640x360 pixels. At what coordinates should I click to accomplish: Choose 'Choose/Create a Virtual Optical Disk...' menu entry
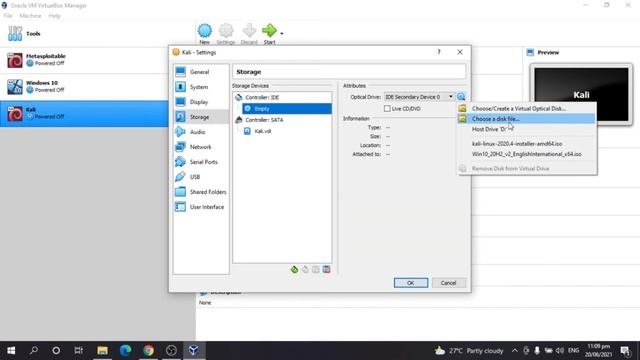click(x=527, y=109)
